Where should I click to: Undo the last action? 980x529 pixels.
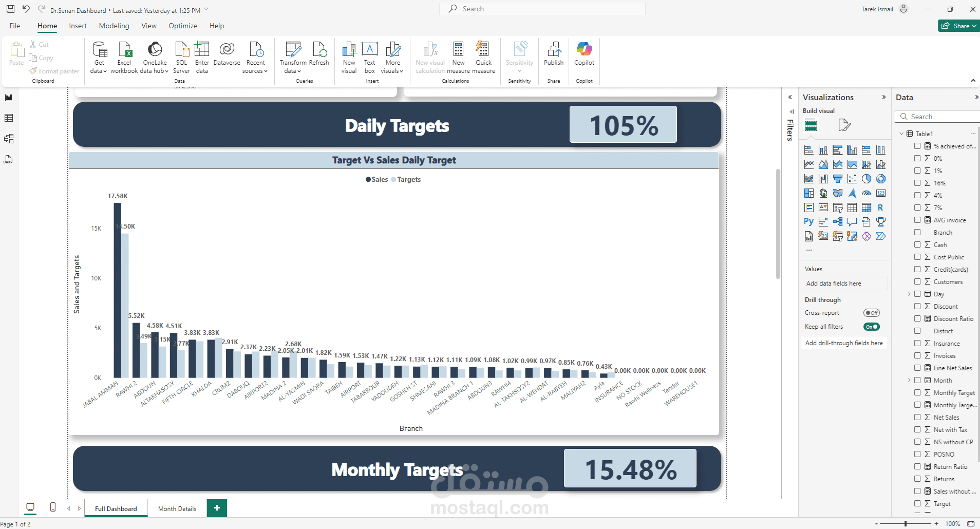pyautogui.click(x=26, y=9)
